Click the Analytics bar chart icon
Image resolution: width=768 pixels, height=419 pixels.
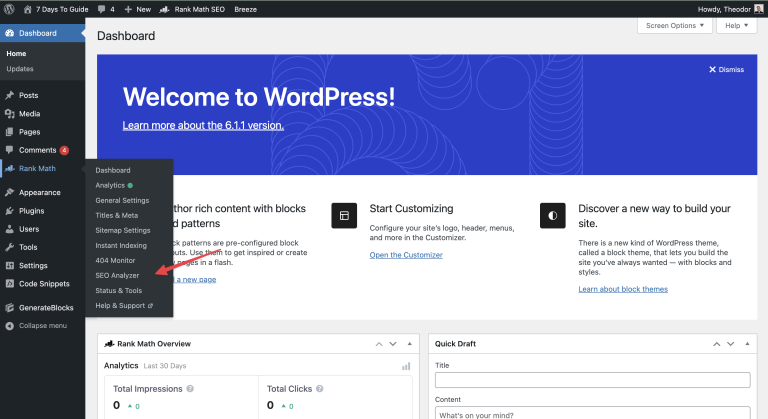click(406, 367)
